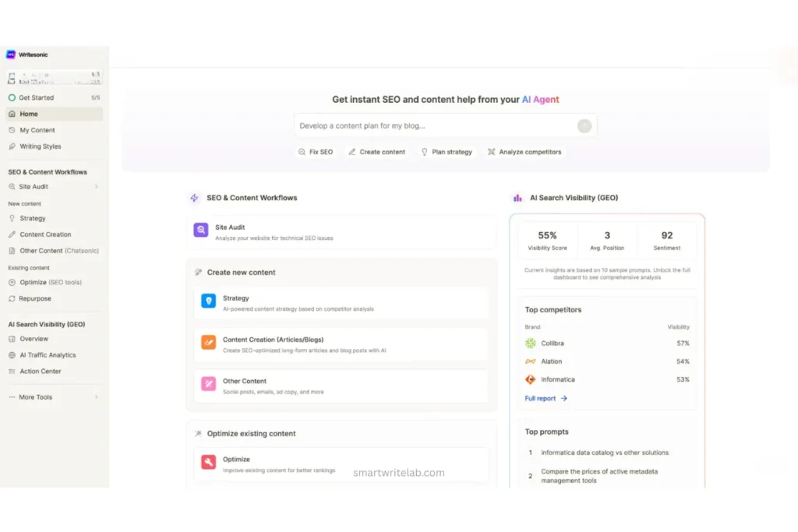Viewport: 798px width, 532px height.
Task: Click the Content Creation pencil sidebar icon
Action: [12, 234]
